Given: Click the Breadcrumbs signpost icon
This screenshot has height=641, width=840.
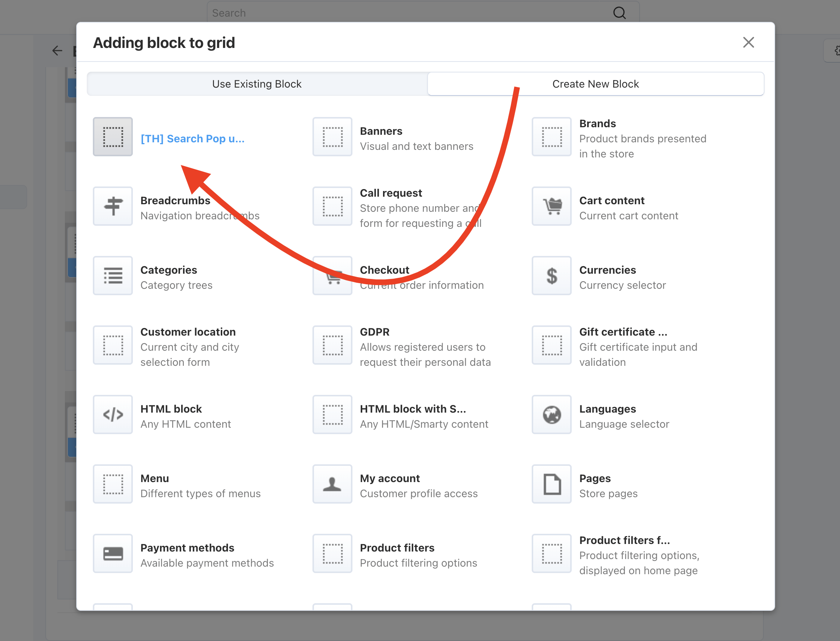Looking at the screenshot, I should (113, 206).
